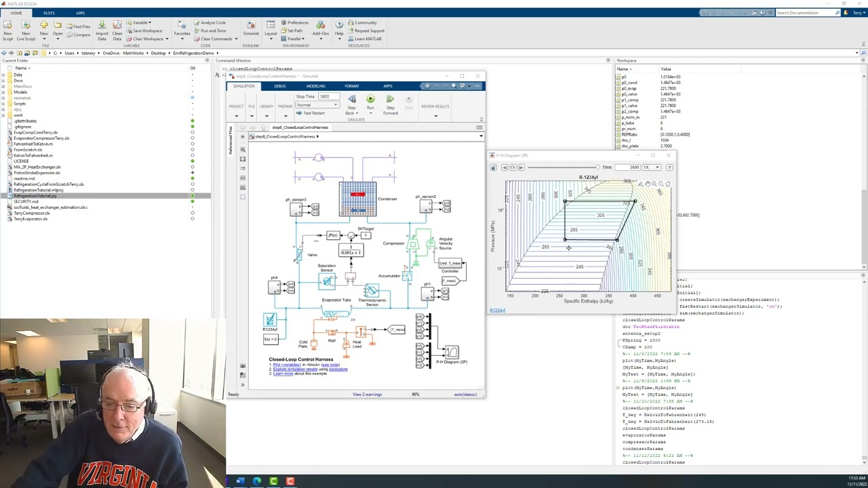The image size is (868, 488).
Task: Run the Simulink simulation with green play button
Action: 370,99
